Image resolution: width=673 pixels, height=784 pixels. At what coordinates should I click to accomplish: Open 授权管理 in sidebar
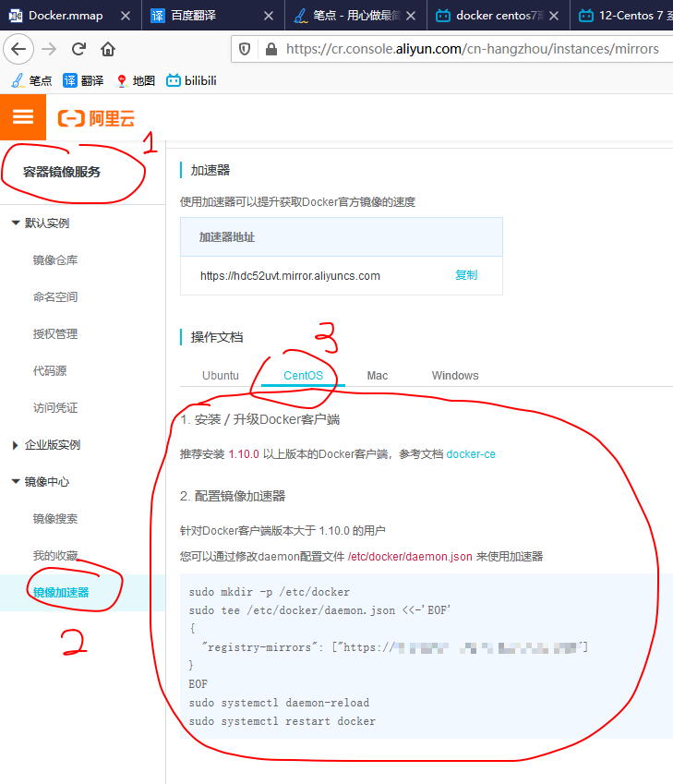[55, 334]
